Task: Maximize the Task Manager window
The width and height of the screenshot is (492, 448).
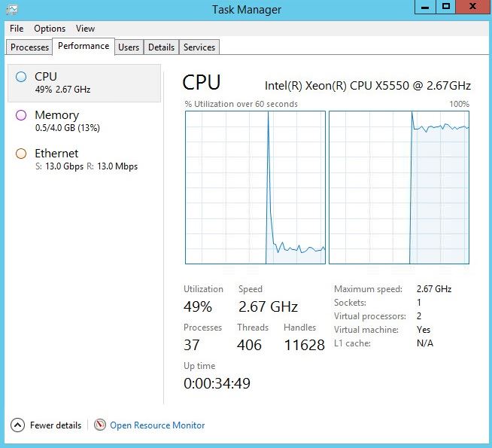Action: (447, 6)
